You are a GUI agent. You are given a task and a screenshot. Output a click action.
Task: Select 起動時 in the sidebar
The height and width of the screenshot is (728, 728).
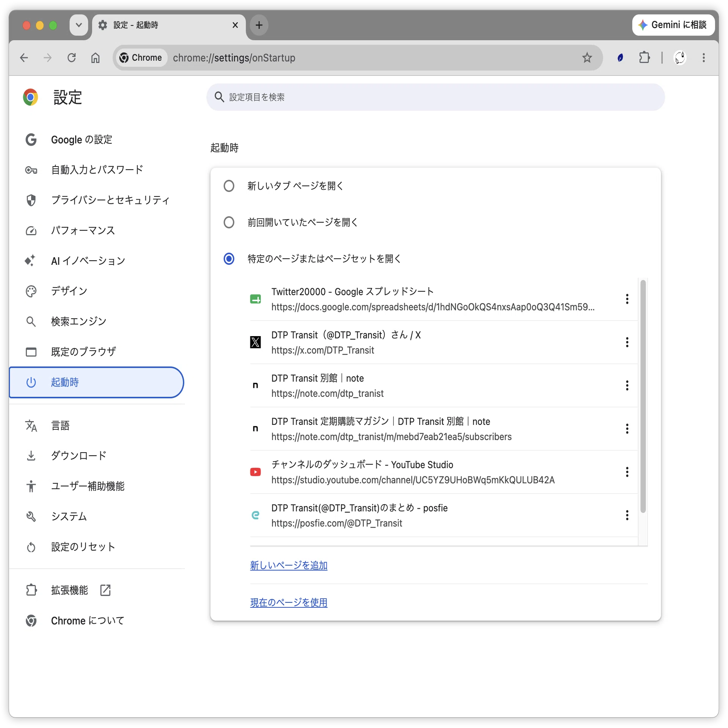[97, 382]
